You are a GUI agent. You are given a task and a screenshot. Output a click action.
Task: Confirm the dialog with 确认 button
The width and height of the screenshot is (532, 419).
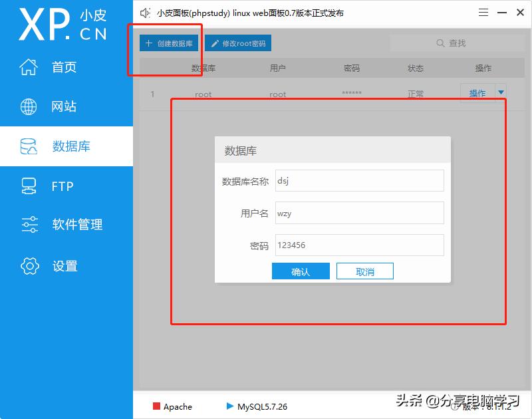point(301,271)
